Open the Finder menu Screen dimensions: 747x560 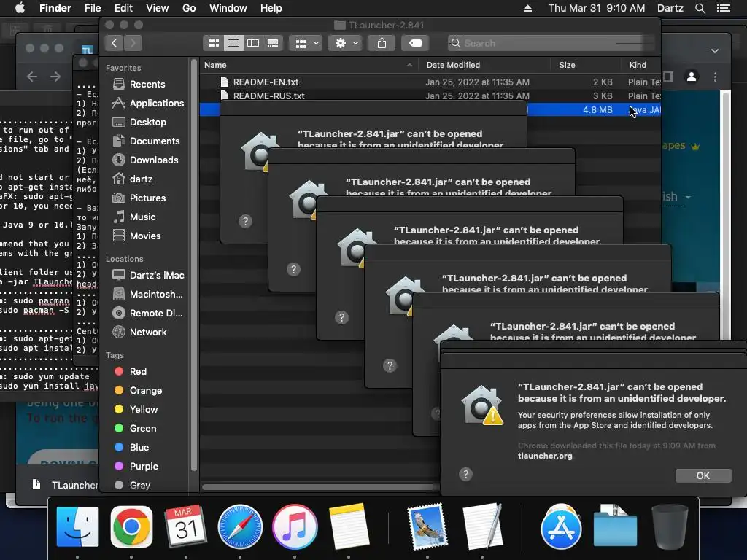[55, 8]
